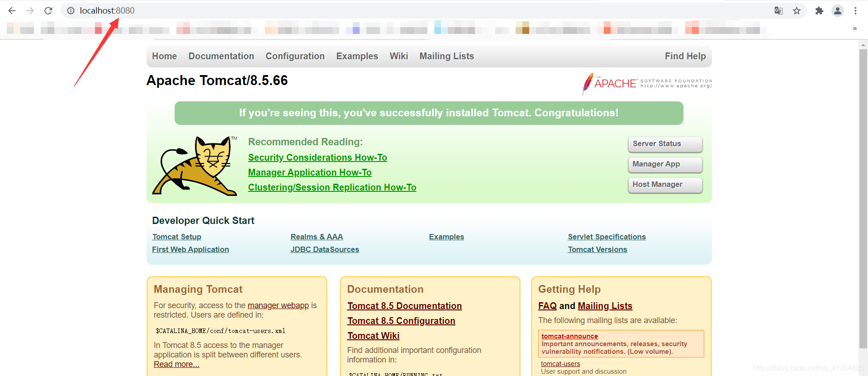Click the Tomcat cat mascot image

pos(194,166)
